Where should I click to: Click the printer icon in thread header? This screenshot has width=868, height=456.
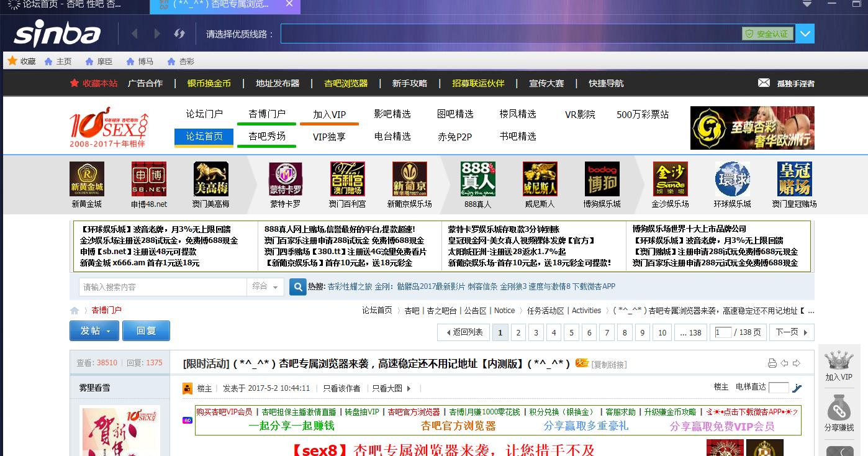click(x=772, y=363)
